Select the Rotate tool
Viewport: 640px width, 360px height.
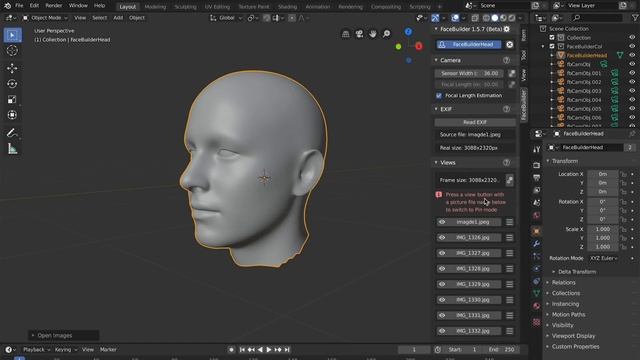[12, 84]
